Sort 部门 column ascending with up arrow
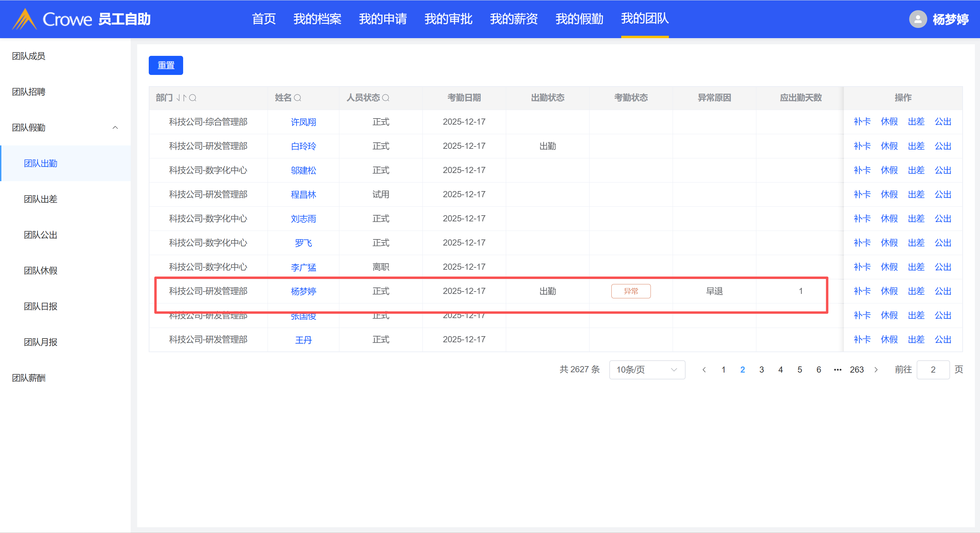The width and height of the screenshot is (980, 533). pyautogui.click(x=184, y=98)
